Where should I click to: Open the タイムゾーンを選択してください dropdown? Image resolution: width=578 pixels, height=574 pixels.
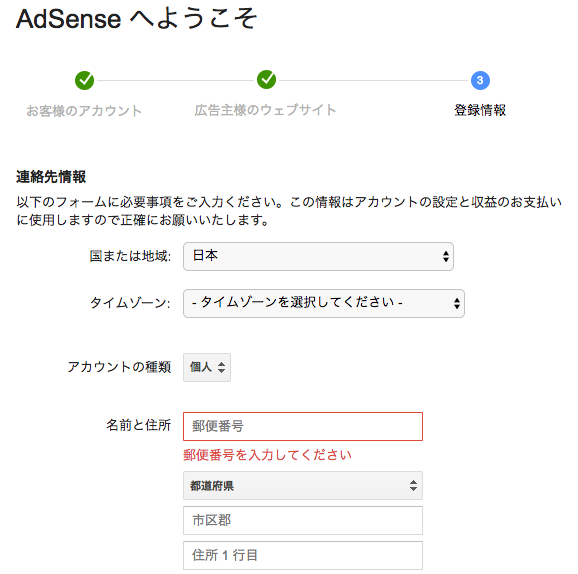(324, 303)
